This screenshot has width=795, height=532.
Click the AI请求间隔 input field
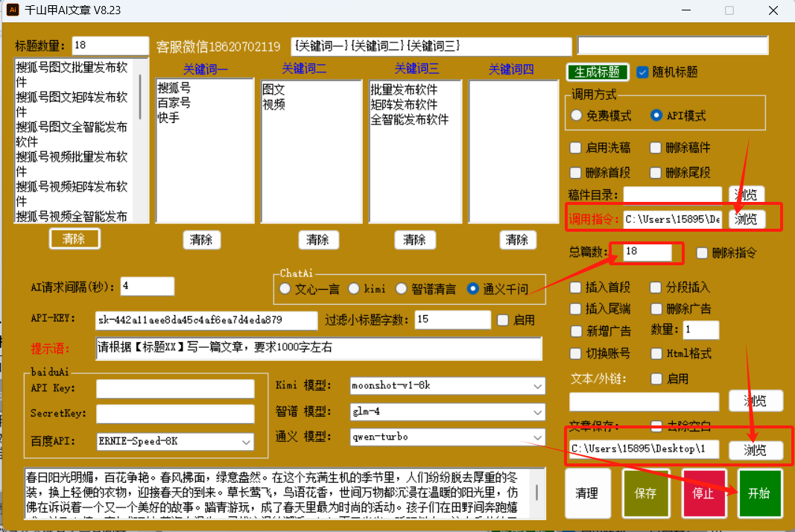point(147,287)
